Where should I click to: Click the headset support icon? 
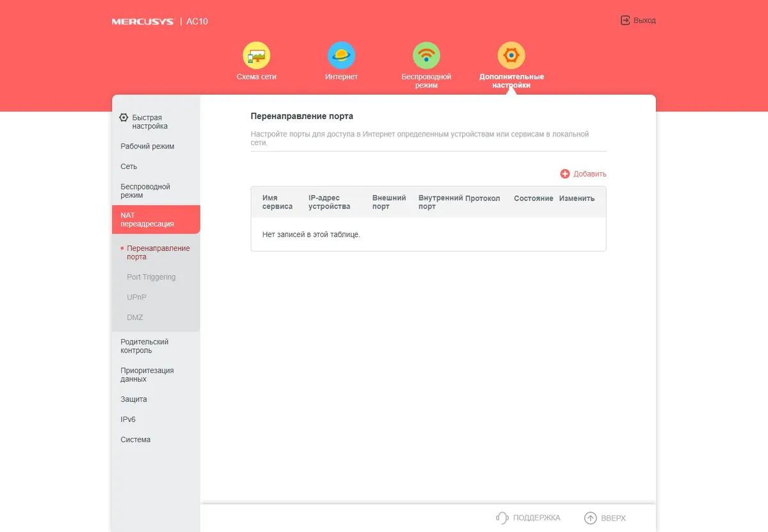(x=502, y=518)
